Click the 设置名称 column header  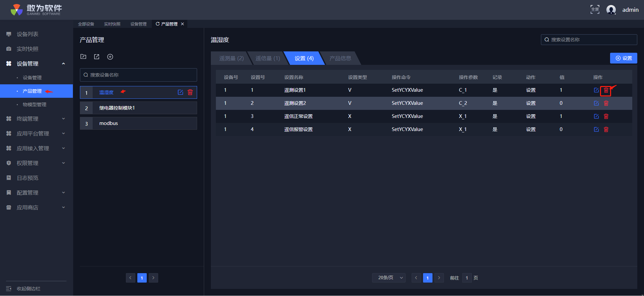[293, 77]
